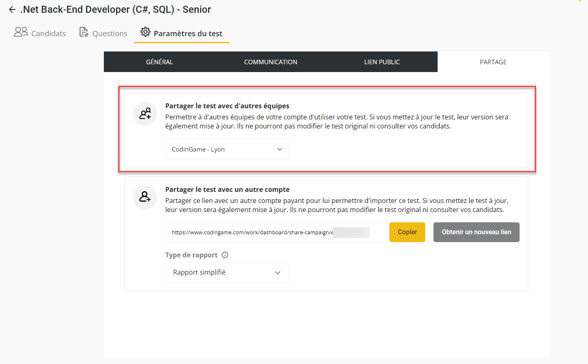588x364 pixels.
Task: Click the share with teams group icon
Action: pyautogui.click(x=145, y=114)
